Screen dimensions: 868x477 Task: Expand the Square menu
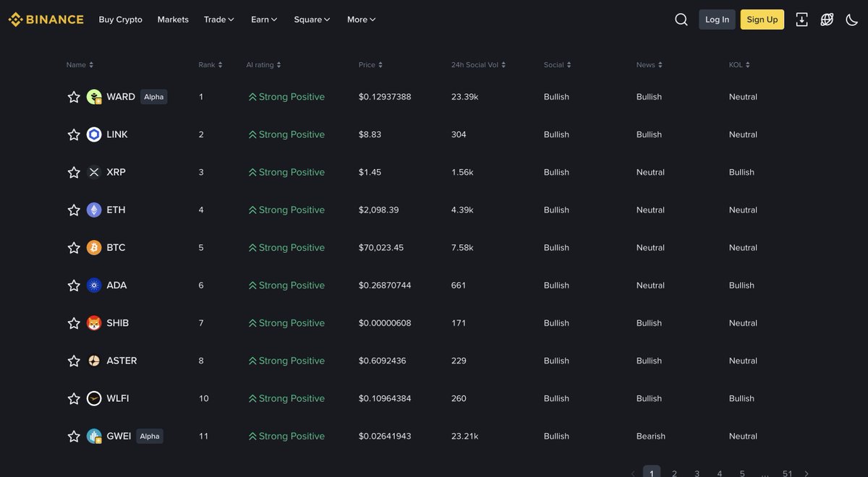(312, 20)
